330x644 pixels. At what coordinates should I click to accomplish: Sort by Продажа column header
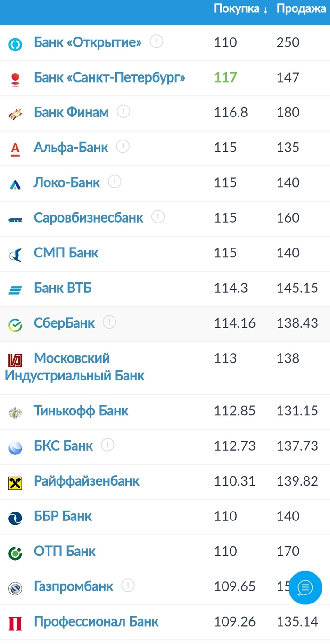(301, 9)
